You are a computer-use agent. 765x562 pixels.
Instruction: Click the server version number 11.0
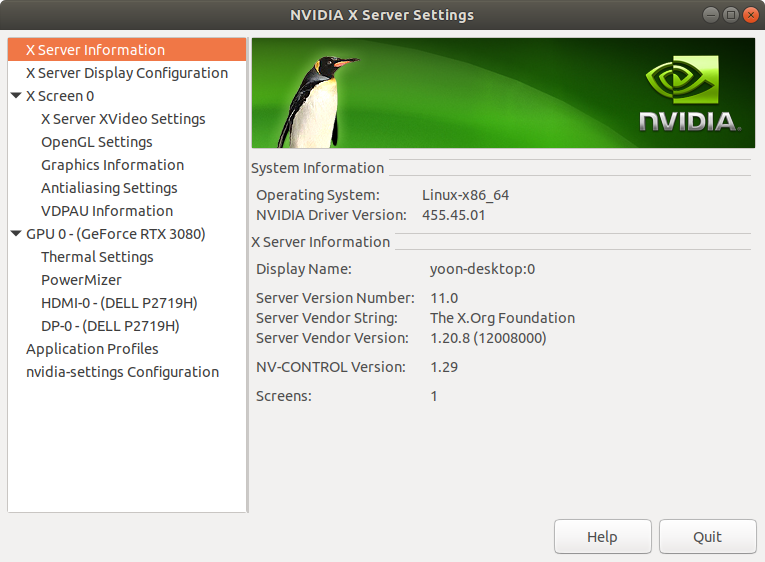coord(444,298)
